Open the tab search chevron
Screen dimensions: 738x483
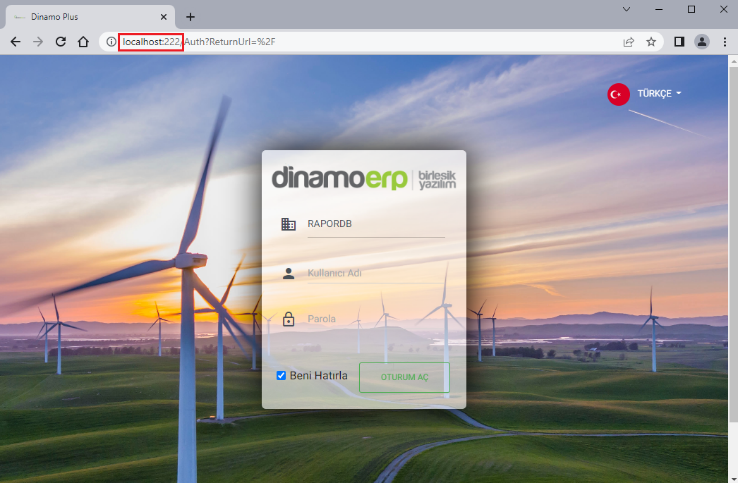pos(626,9)
